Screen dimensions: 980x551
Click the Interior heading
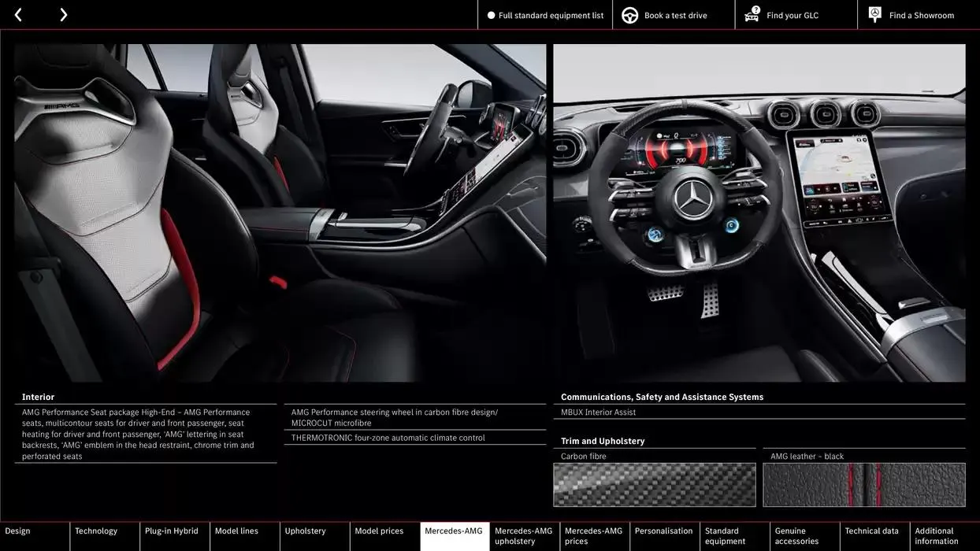(x=38, y=397)
